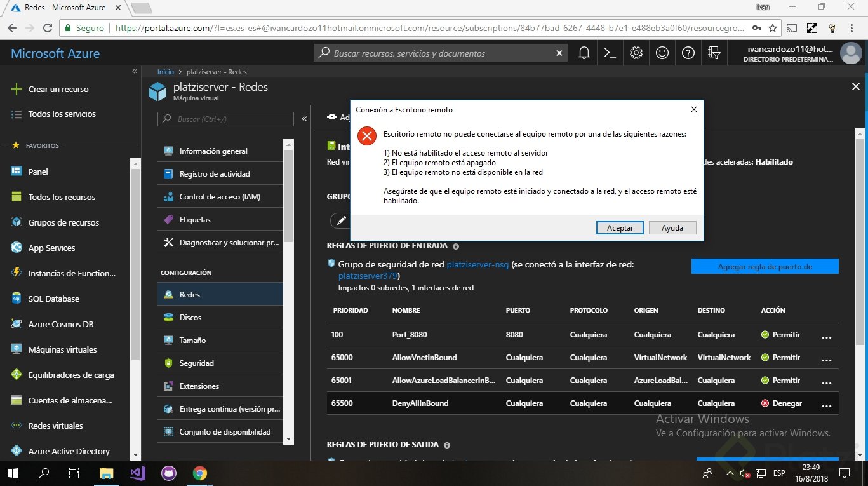Open Windows Action Center notifications
868x486 pixels.
845,473
